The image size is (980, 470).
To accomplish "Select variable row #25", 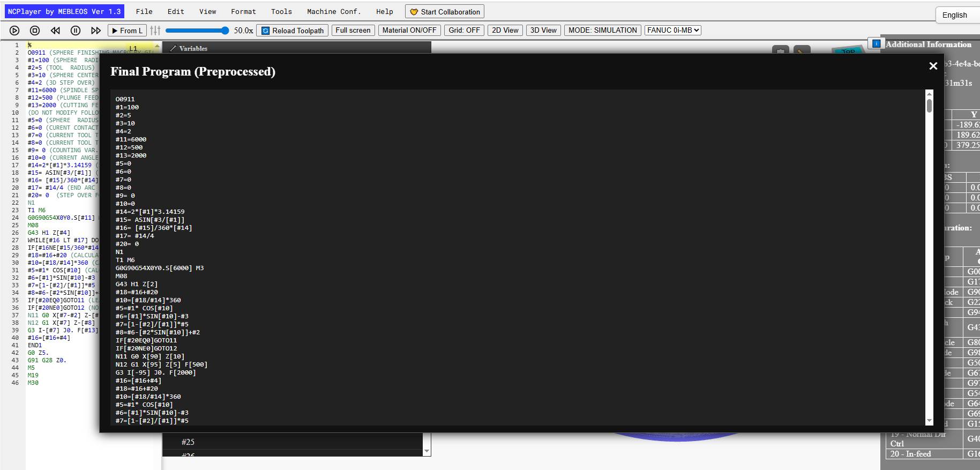I will pyautogui.click(x=293, y=442).
